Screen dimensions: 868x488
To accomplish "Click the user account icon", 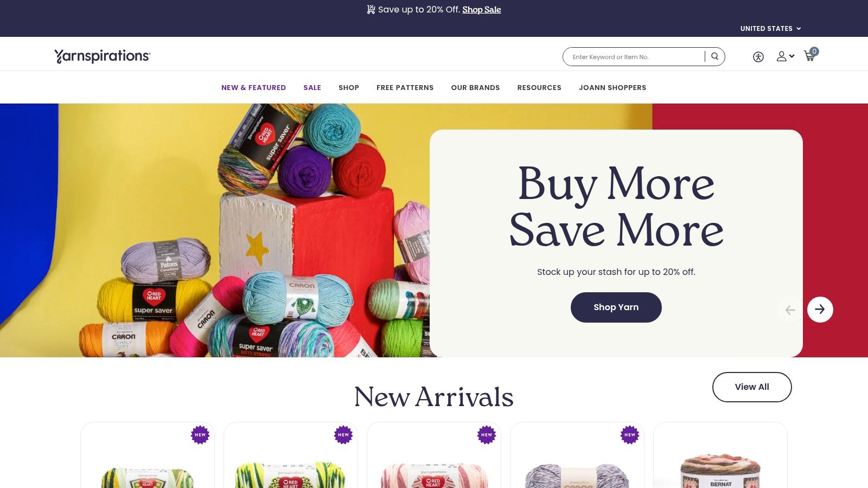I will coord(781,56).
